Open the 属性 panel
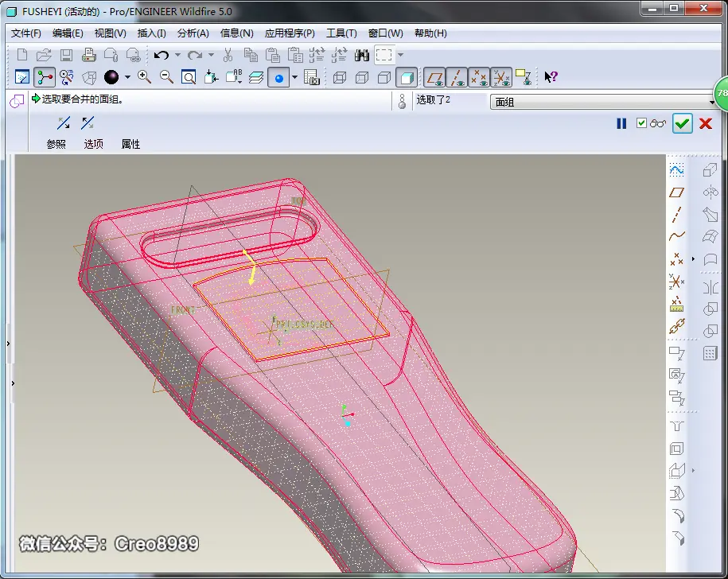Viewport: 728px width, 579px height. (130, 144)
